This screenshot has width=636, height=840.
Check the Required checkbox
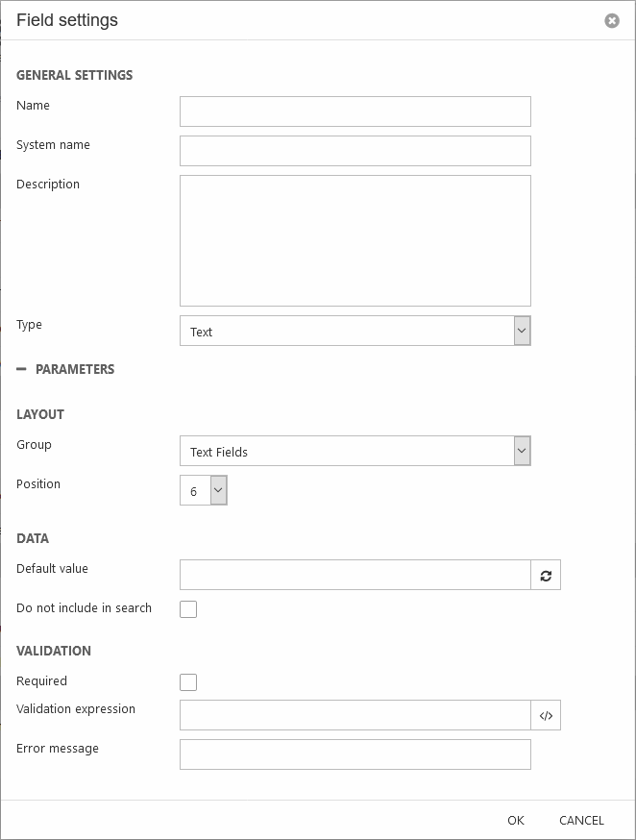pos(188,682)
